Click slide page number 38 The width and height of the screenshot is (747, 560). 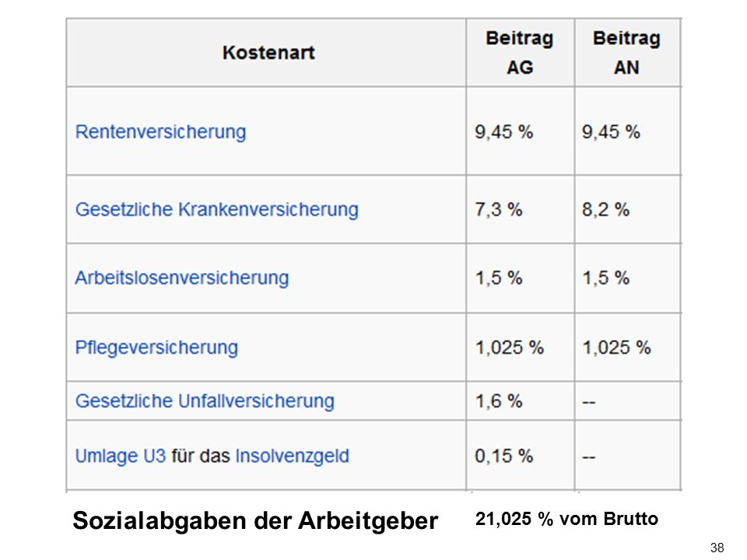717,548
